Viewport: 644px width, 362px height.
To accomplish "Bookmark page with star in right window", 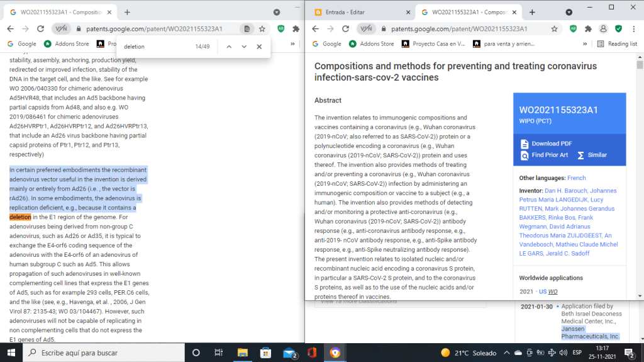I will coord(554,28).
